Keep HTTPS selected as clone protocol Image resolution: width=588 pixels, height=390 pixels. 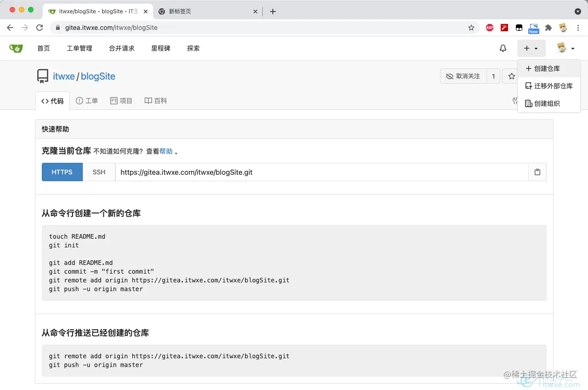coord(62,172)
